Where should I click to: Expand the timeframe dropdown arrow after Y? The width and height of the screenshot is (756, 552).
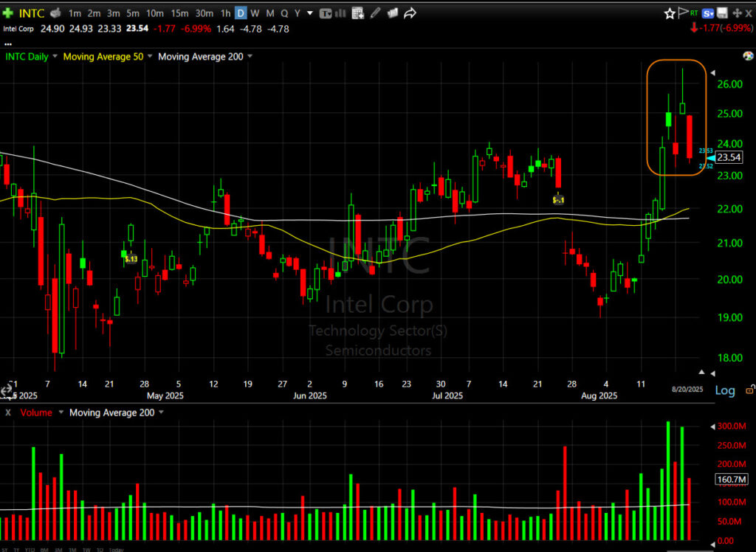pos(309,13)
